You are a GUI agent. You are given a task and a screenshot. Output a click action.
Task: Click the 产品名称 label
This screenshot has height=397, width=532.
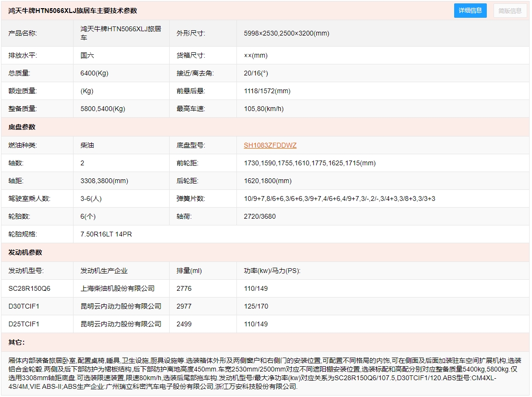click(23, 33)
